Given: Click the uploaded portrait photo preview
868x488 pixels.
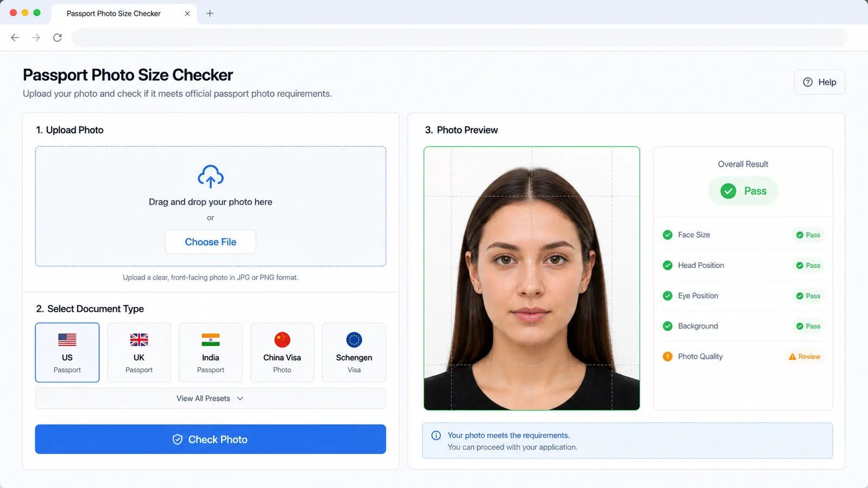Looking at the screenshot, I should [x=532, y=278].
